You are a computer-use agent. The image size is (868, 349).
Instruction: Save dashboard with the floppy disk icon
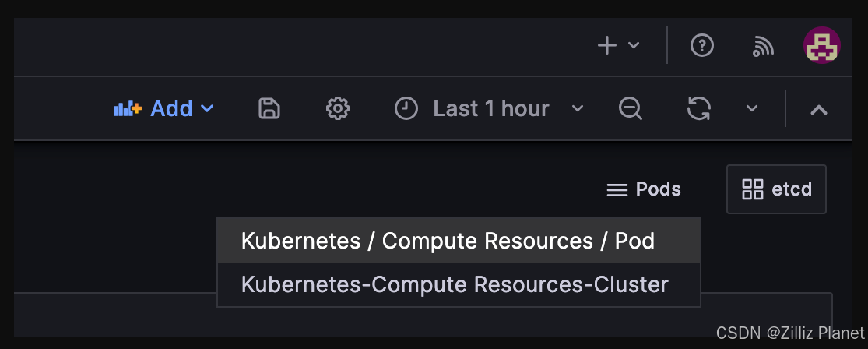tap(269, 108)
